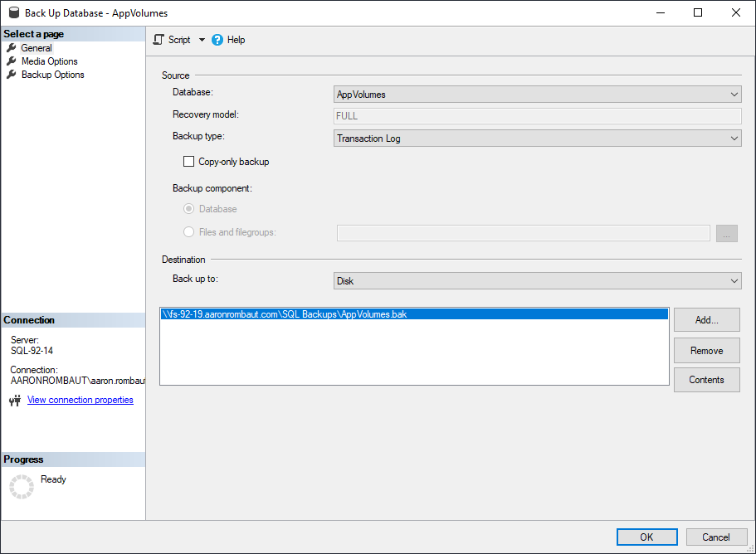
Task: Expand the Script dropdown arrow
Action: (x=202, y=40)
